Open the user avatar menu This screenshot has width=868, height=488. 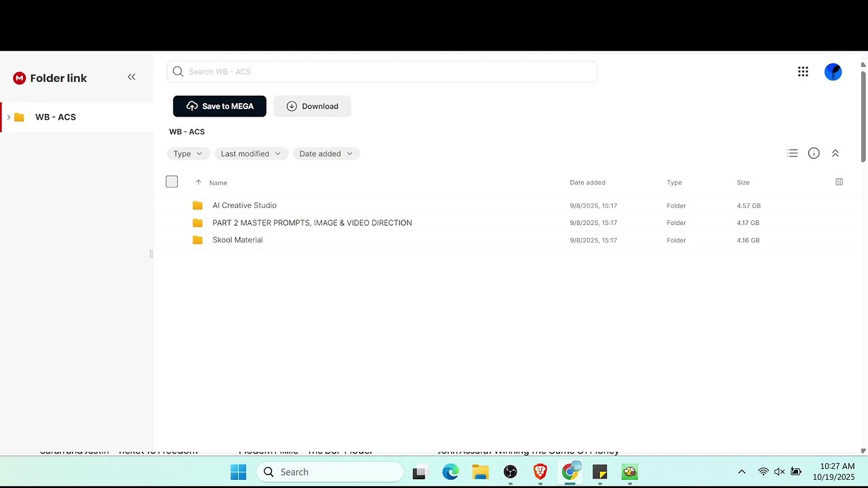coord(833,72)
